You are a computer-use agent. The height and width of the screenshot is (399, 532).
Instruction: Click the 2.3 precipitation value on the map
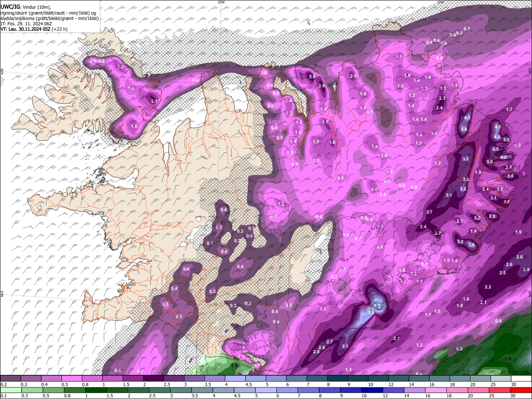442,99
